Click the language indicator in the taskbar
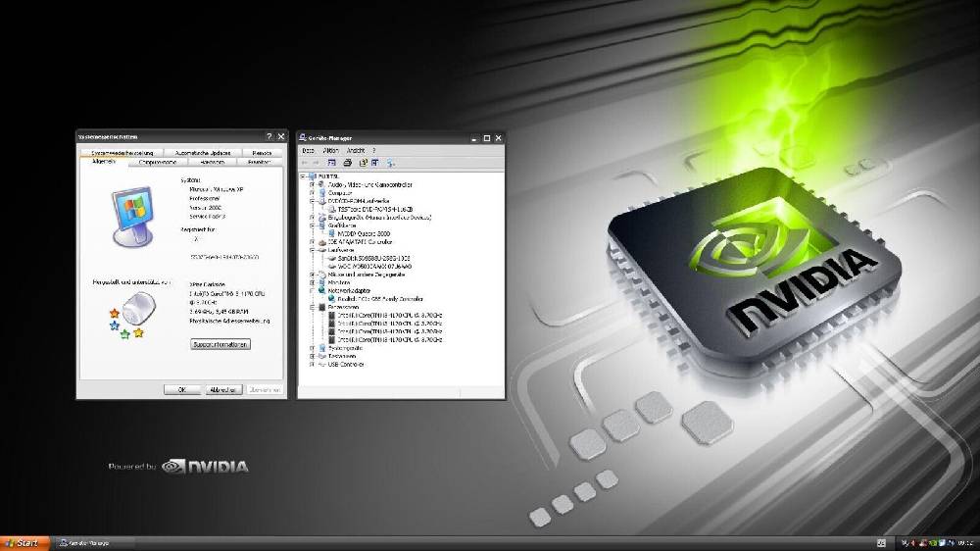The image size is (980, 551). pos(881,543)
